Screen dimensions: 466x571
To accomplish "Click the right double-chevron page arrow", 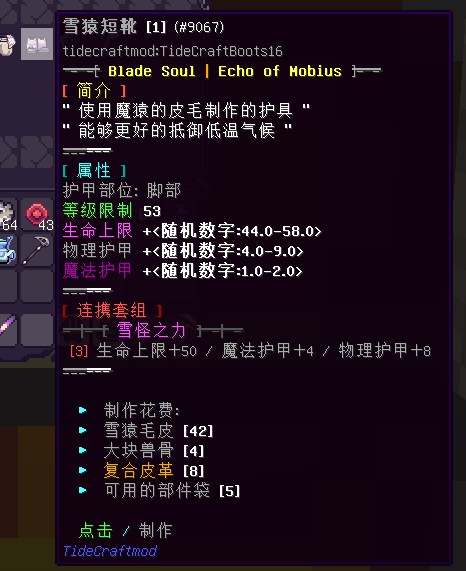I will click(37, 152).
